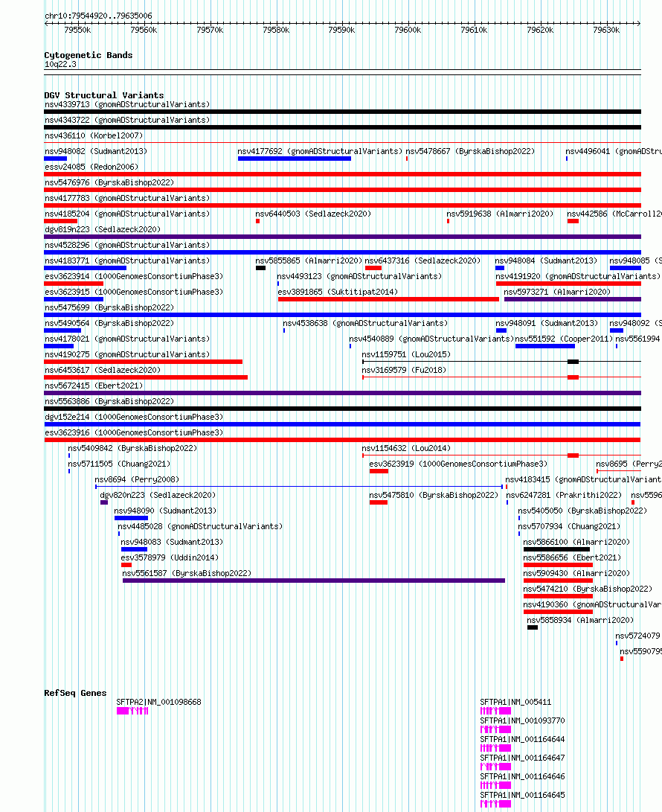Open the nsv8694 (Perry2008) label
This screenshot has height=812, width=662.
pyautogui.click(x=137, y=479)
